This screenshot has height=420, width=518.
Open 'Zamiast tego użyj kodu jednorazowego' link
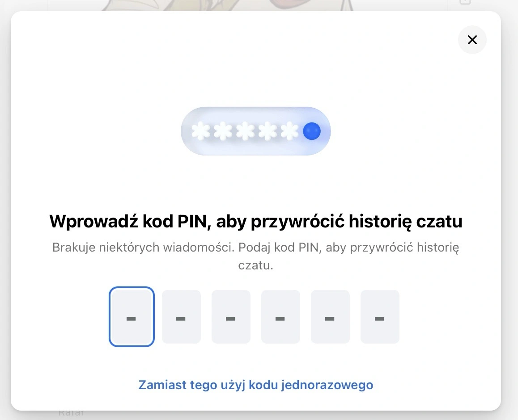[256, 385]
